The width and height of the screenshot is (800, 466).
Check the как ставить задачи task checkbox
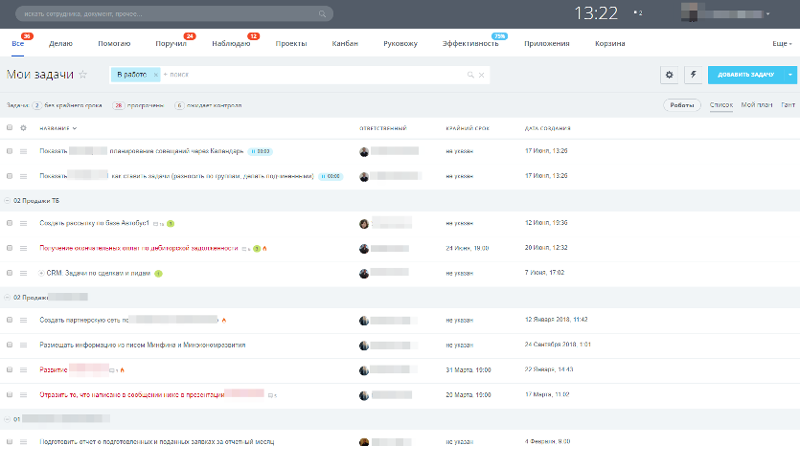(9, 176)
